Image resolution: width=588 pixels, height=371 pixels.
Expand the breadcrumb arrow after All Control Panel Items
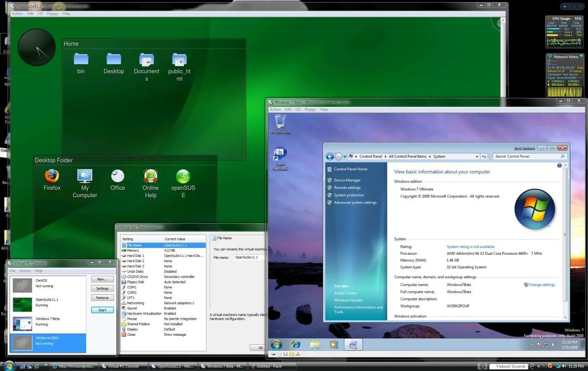430,157
